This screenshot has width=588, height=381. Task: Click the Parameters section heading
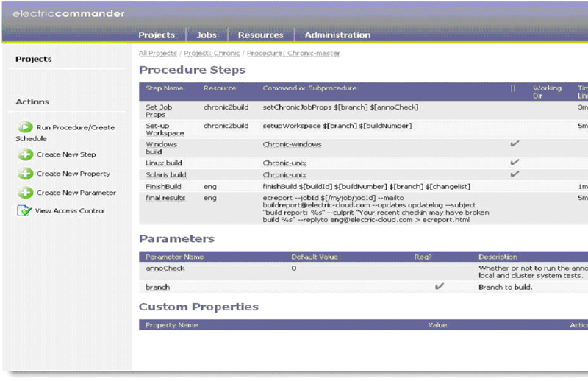pyautogui.click(x=176, y=239)
